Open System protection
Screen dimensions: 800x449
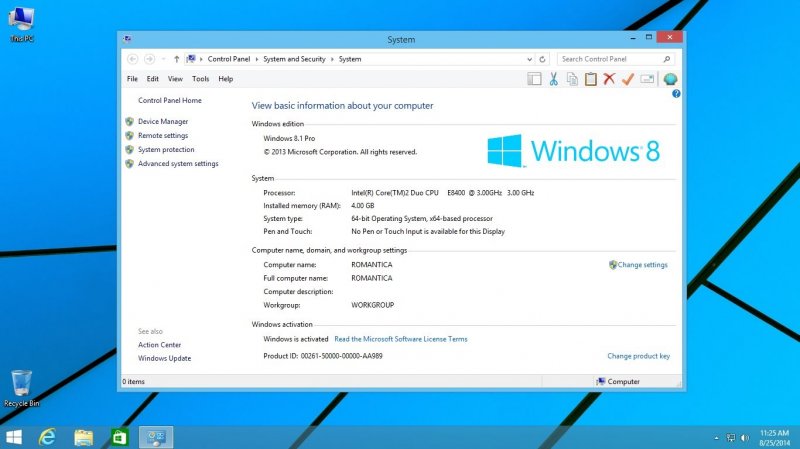(166, 149)
